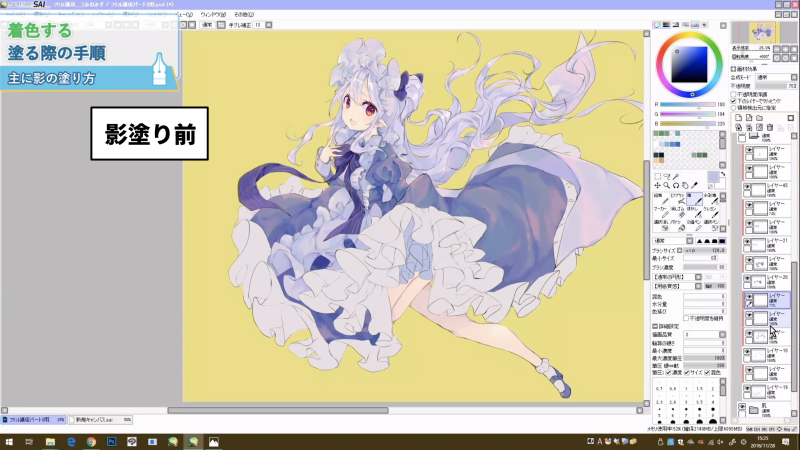The width and height of the screenshot is (800, 450).
Task: Hide the 肌 folder eye icon
Action: click(742, 407)
